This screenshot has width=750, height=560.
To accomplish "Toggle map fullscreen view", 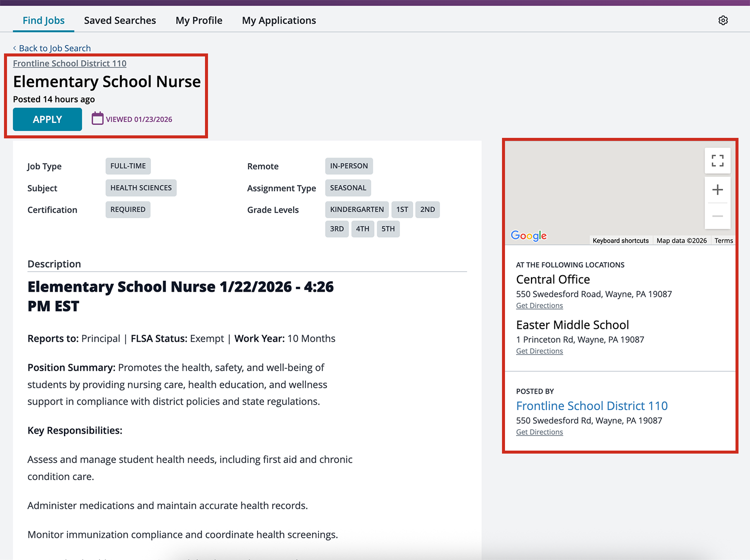I will click(x=717, y=160).
